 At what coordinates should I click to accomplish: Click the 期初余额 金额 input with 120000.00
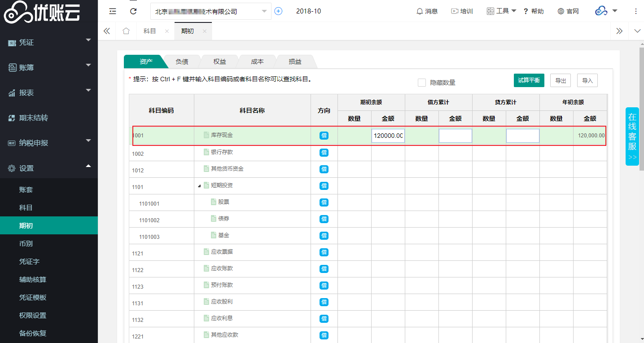pyautogui.click(x=388, y=136)
